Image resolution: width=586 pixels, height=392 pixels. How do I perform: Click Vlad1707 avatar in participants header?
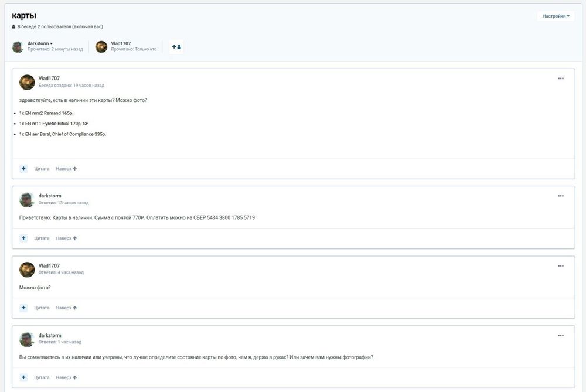pyautogui.click(x=101, y=47)
